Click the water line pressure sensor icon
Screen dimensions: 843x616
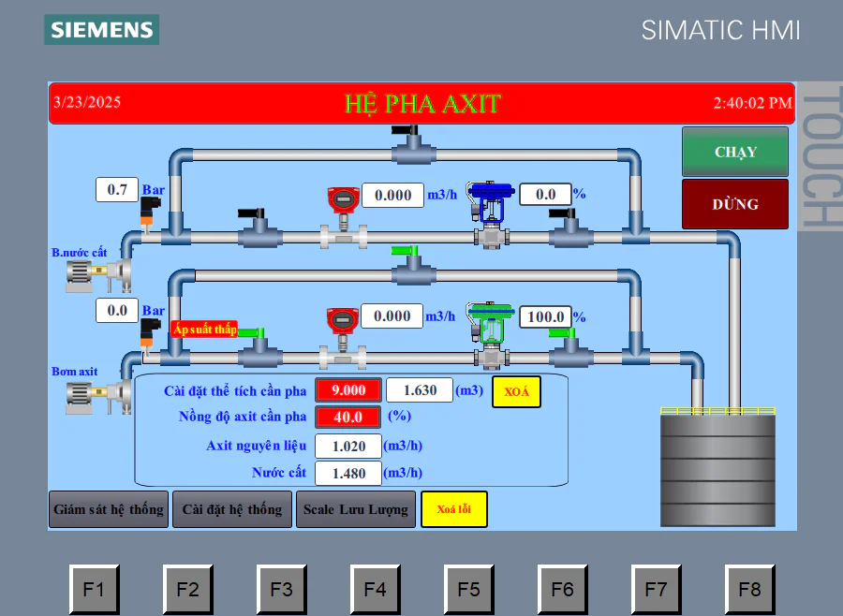[150, 214]
